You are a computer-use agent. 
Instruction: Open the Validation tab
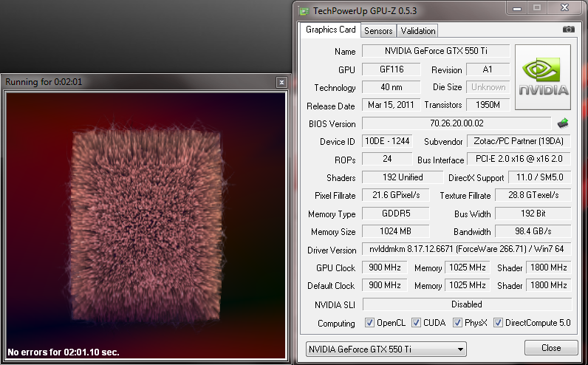pyautogui.click(x=418, y=31)
